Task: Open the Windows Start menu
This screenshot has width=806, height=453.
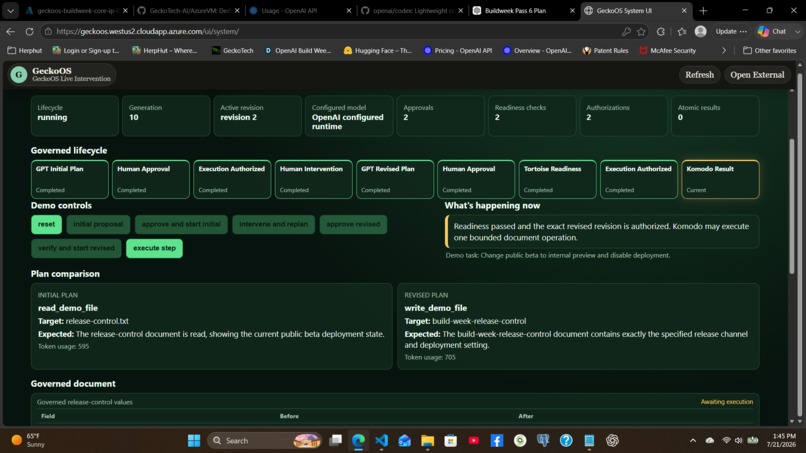Action: click(194, 441)
